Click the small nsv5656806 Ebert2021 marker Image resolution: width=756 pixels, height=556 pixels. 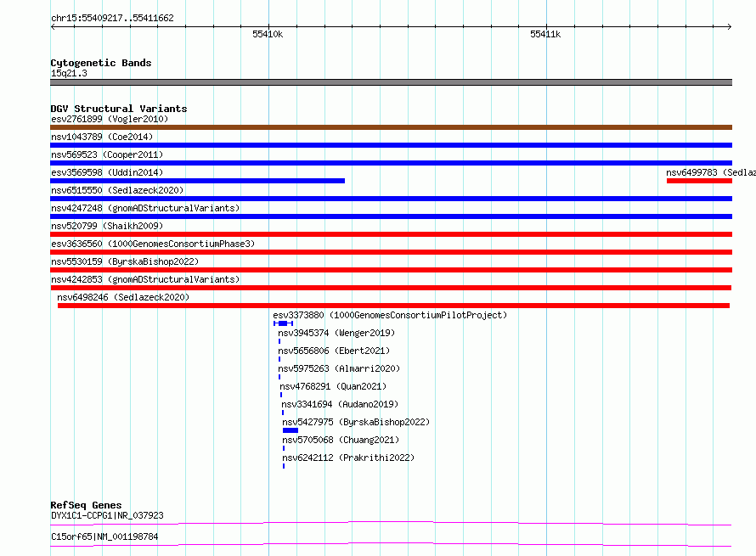coord(279,359)
